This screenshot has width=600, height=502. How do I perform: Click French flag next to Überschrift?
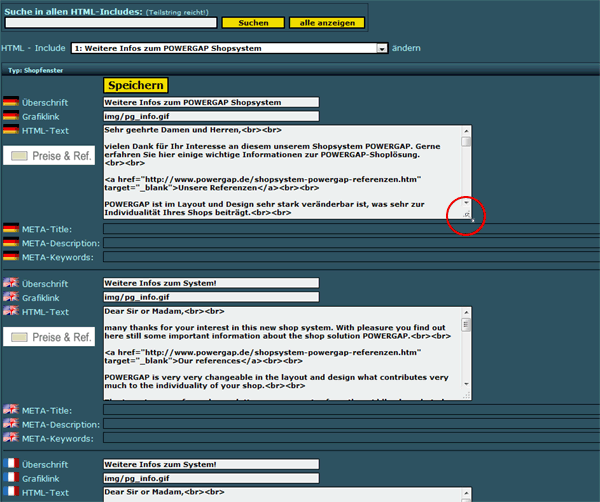11,463
